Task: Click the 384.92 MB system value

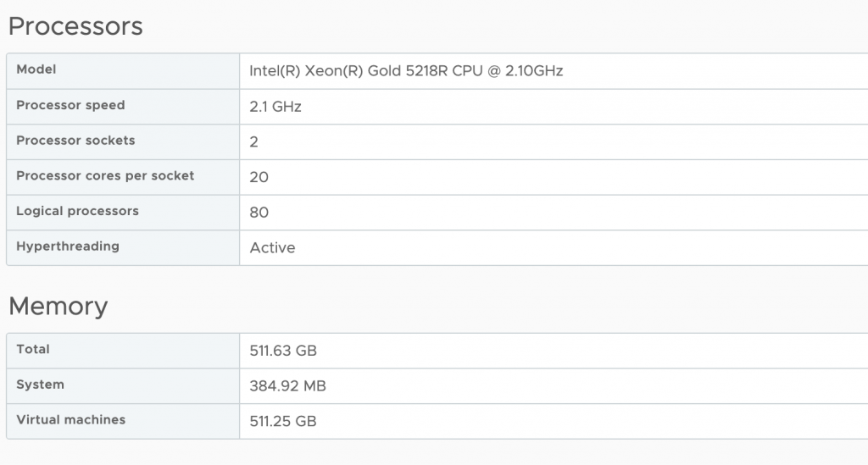Action: click(287, 386)
